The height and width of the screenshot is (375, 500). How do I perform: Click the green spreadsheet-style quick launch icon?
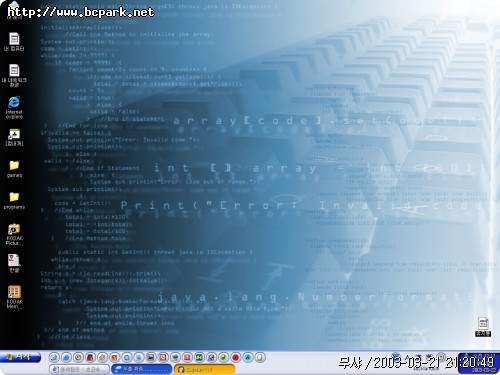(199, 358)
